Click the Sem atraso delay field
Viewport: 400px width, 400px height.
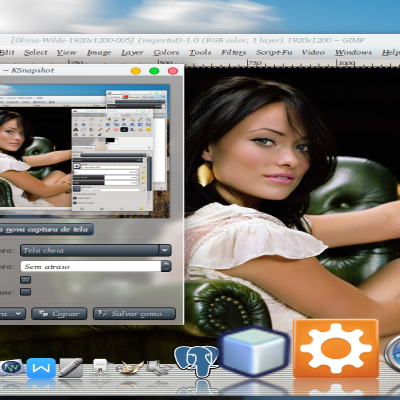(x=91, y=266)
